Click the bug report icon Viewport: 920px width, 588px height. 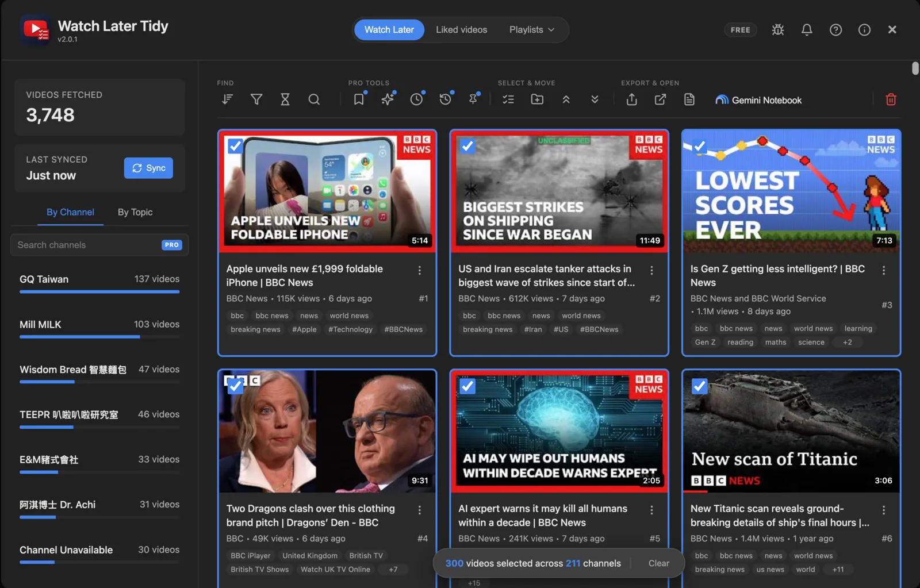(x=778, y=29)
